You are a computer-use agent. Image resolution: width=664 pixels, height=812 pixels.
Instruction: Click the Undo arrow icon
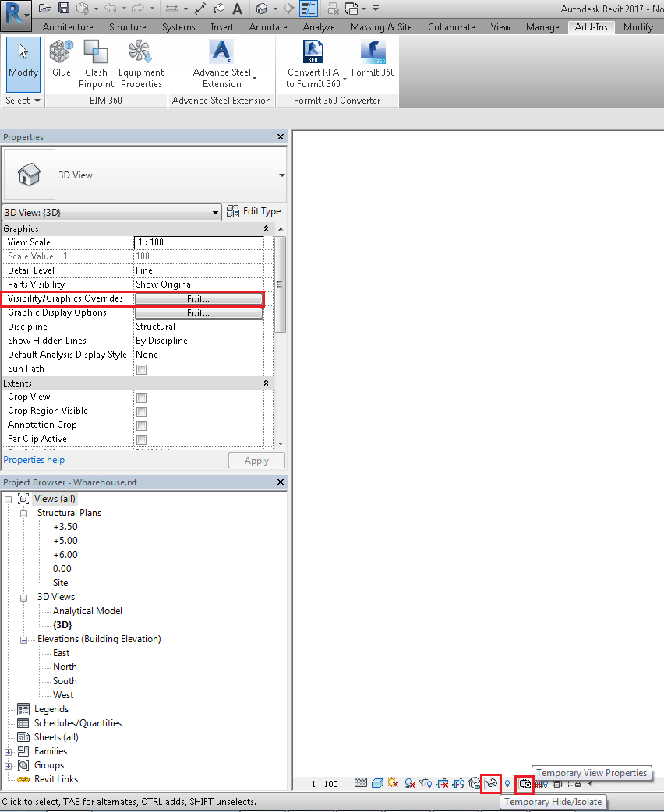(111, 9)
